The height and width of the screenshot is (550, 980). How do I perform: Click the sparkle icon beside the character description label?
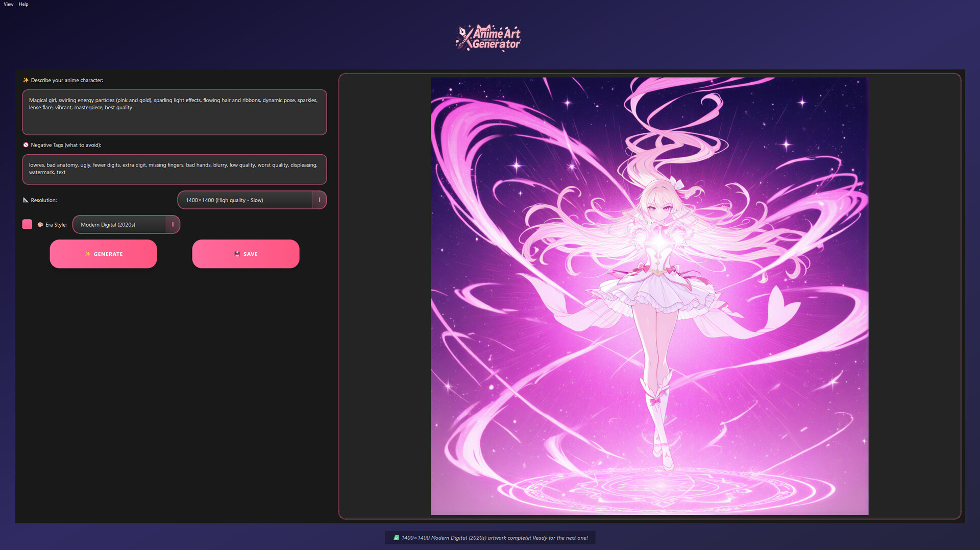pos(25,80)
